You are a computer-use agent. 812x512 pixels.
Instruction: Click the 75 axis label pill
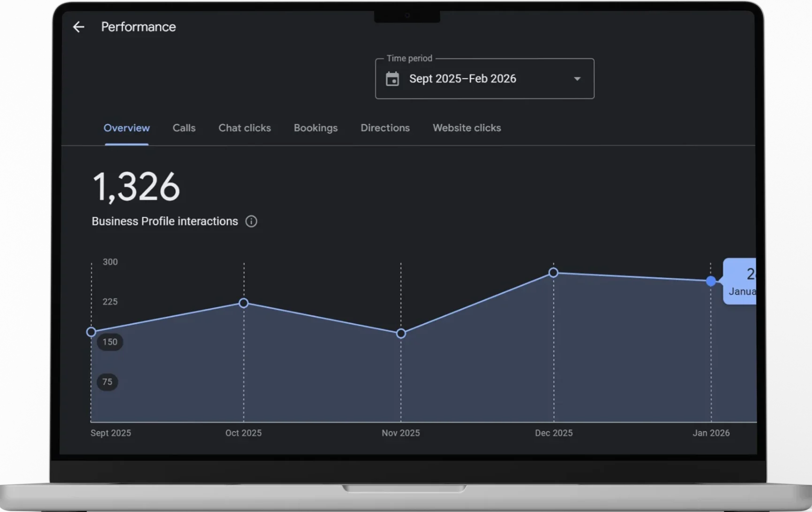tap(107, 382)
